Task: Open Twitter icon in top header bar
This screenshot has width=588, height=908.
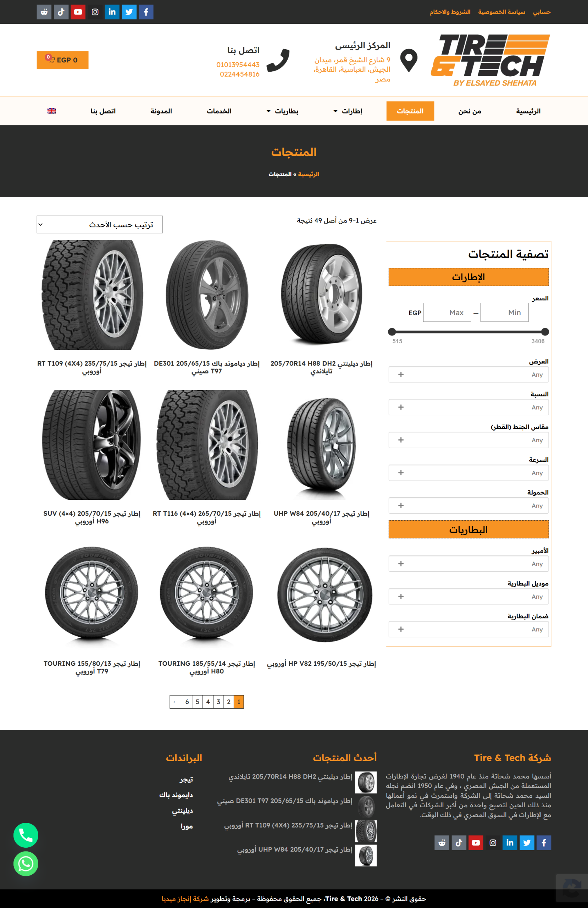Action: 129,12
